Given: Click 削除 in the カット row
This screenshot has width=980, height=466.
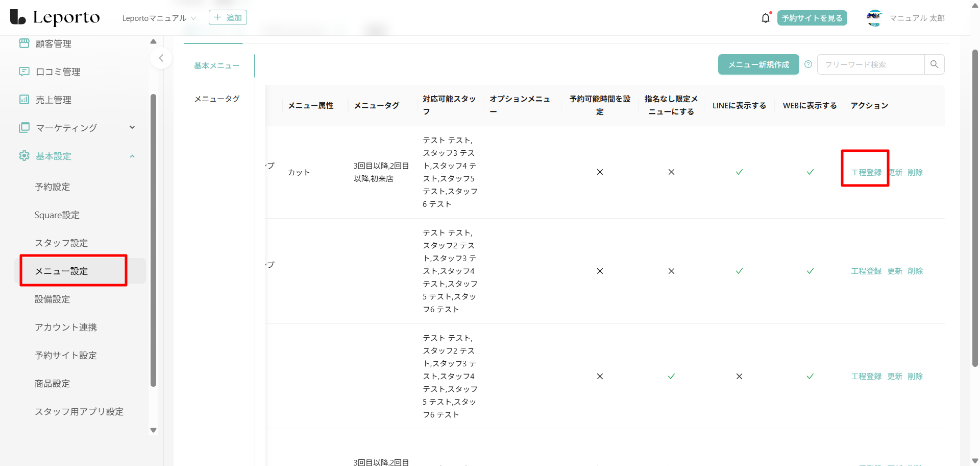Looking at the screenshot, I should (915, 172).
